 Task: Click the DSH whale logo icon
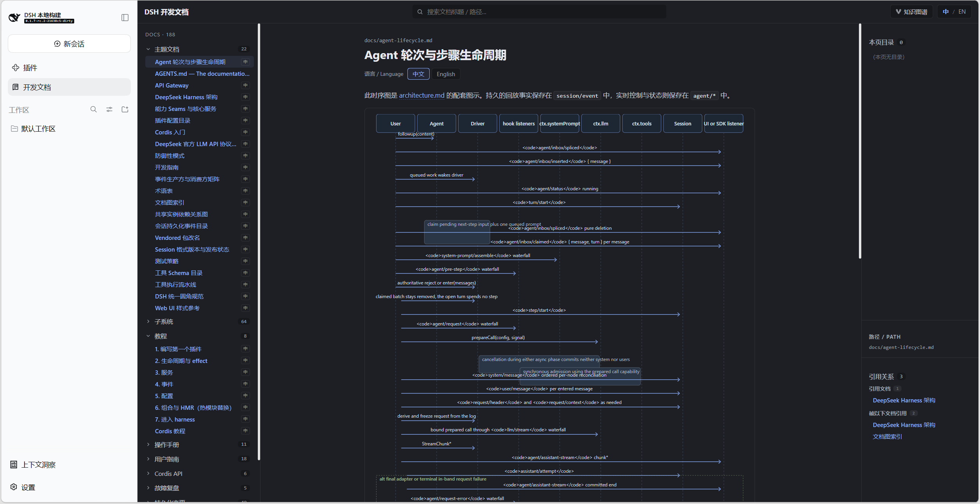(14, 18)
